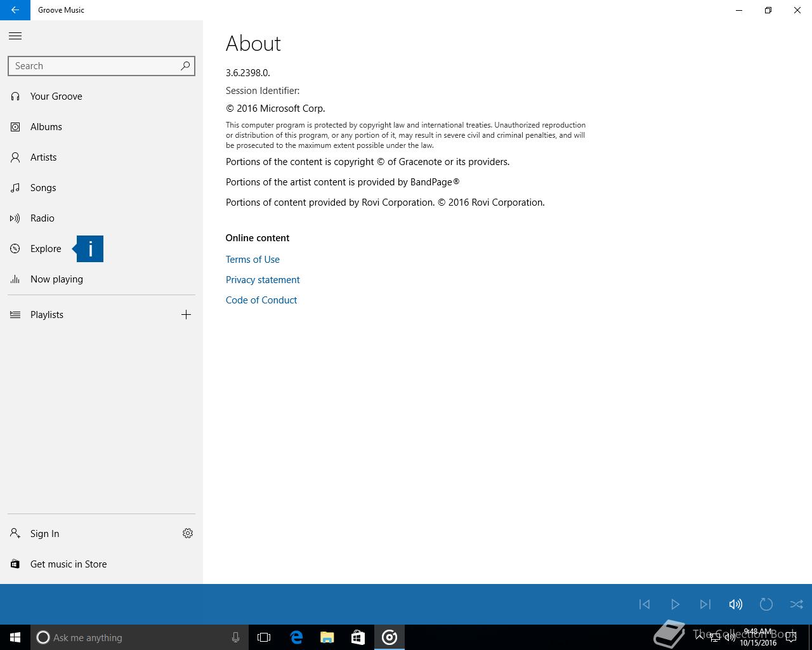Screen dimensions: 812x650
Task: Skip to previous track
Action: (645, 604)
